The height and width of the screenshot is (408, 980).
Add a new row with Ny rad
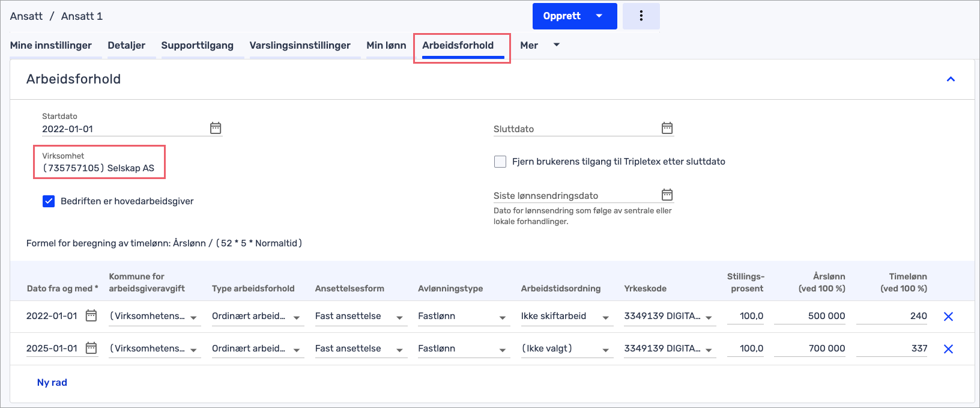point(52,382)
